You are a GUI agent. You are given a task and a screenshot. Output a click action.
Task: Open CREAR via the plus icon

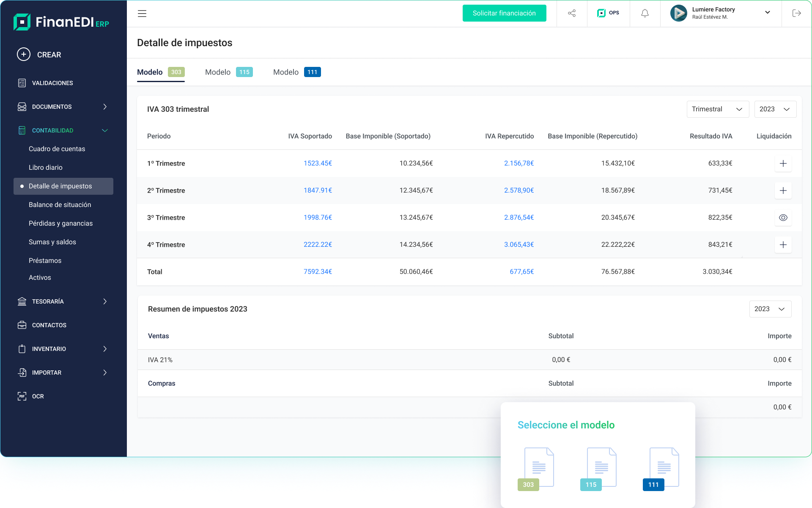click(x=23, y=54)
